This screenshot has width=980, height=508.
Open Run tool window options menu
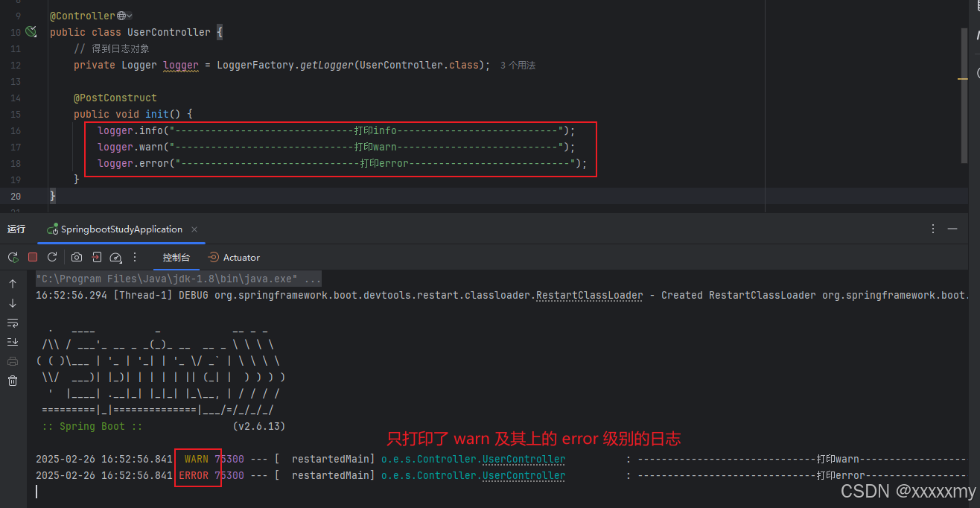pyautogui.click(x=933, y=229)
